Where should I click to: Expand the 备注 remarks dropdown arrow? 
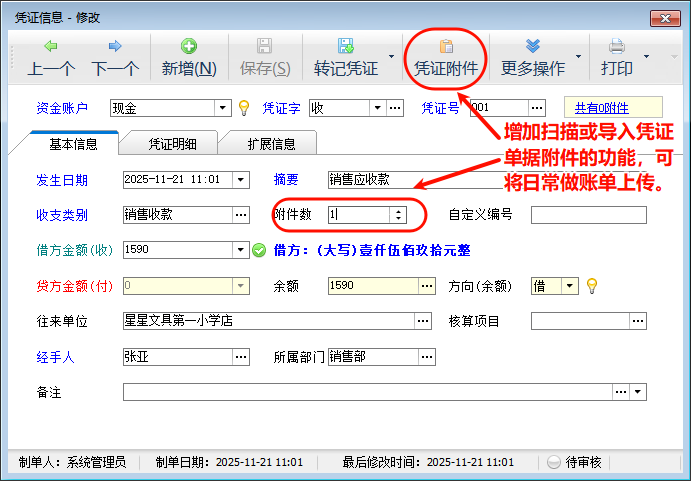coord(639,392)
